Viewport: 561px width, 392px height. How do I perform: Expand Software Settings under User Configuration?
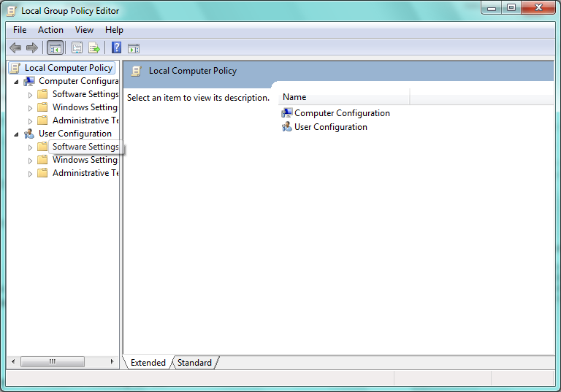[31, 147]
